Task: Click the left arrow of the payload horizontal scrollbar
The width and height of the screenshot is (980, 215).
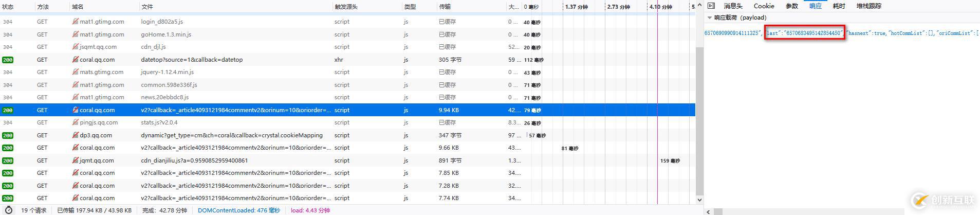Action: 708,211
